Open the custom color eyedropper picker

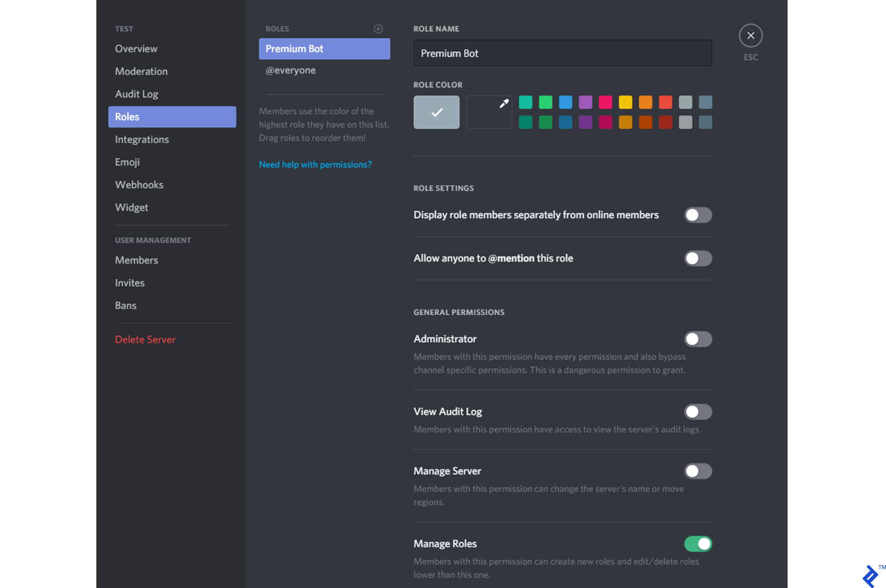click(488, 112)
